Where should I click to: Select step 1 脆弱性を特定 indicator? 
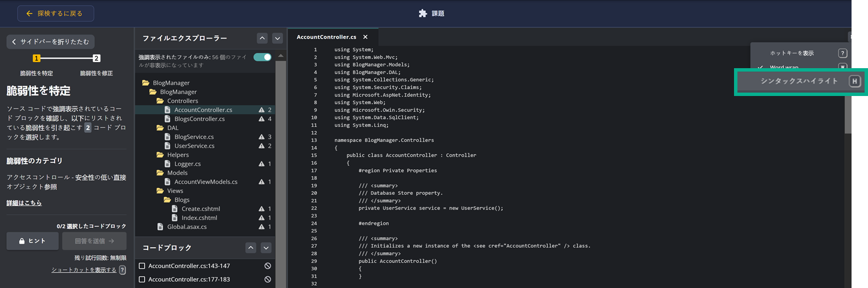click(36, 59)
